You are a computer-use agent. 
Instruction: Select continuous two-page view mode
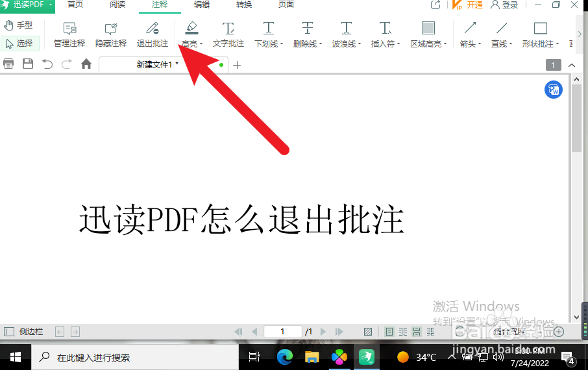430,332
